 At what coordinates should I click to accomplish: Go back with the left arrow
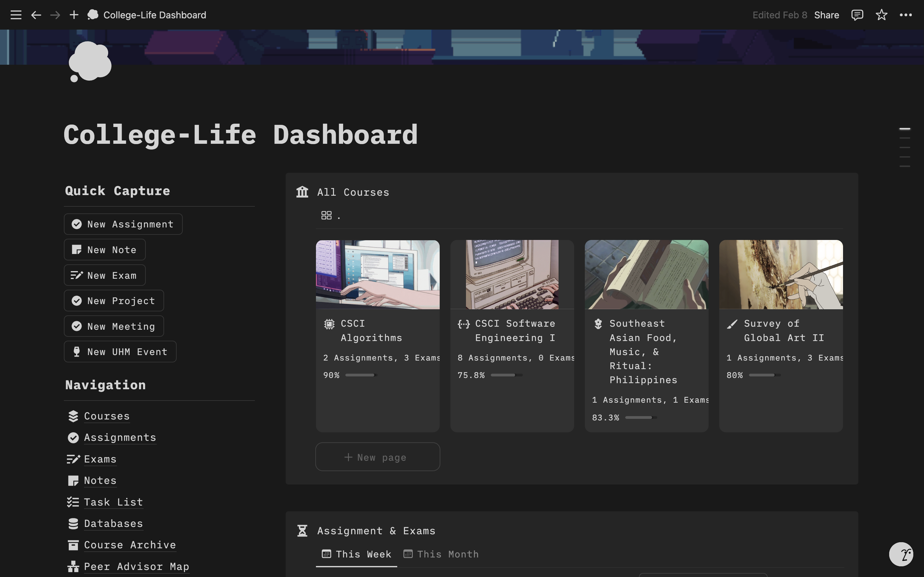(x=36, y=15)
